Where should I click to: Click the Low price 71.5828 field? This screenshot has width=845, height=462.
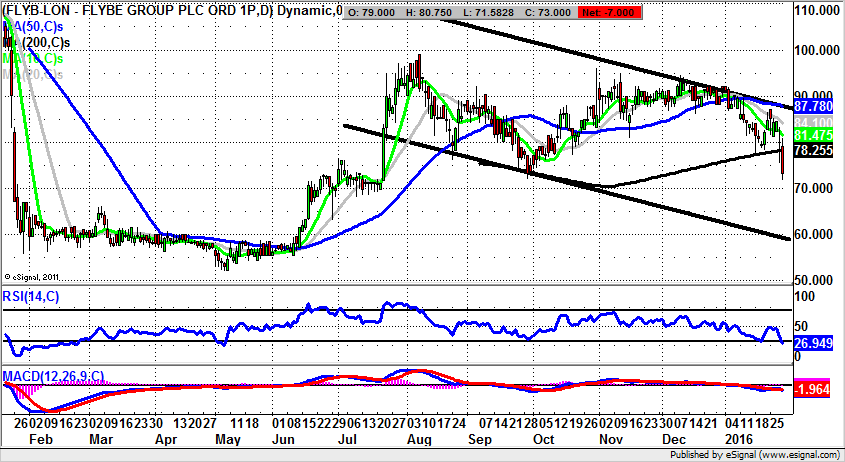click(x=499, y=11)
